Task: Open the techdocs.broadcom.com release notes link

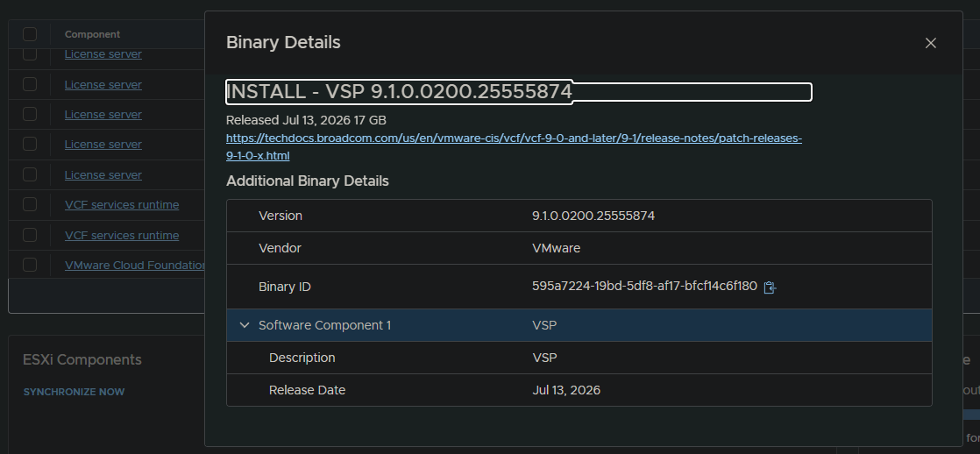Action: point(514,147)
